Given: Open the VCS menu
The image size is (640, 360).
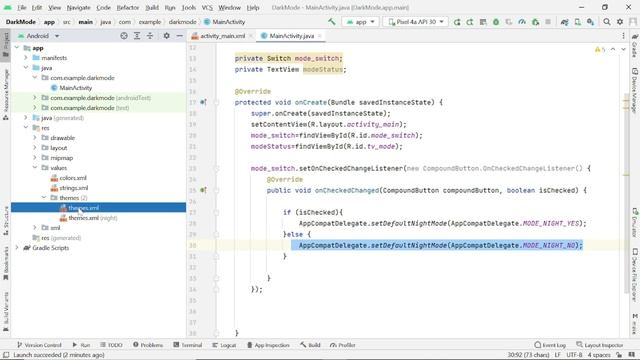Looking at the screenshot, I should click(207, 7).
